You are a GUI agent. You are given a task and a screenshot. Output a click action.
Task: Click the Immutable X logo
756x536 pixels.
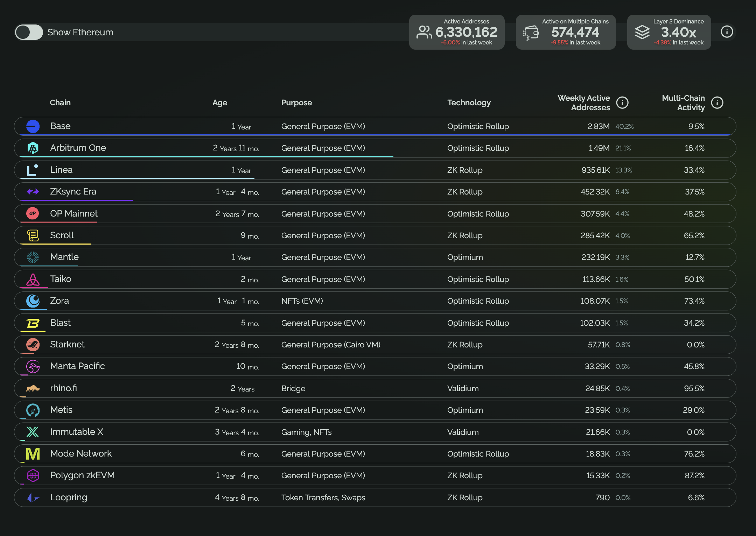point(33,432)
